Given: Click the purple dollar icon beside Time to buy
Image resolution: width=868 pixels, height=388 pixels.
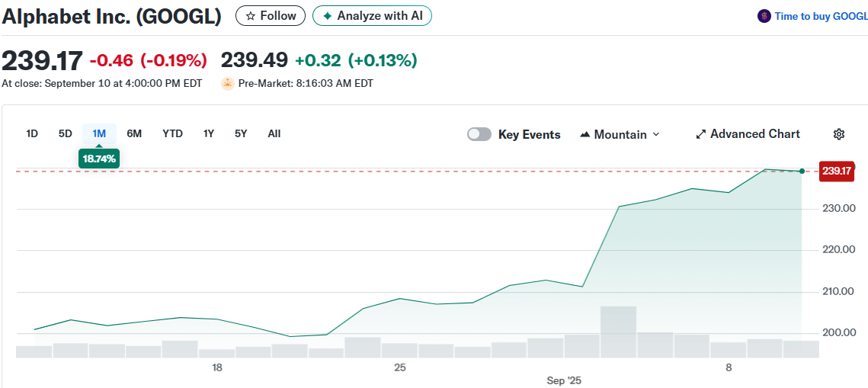Looking at the screenshot, I should (764, 16).
